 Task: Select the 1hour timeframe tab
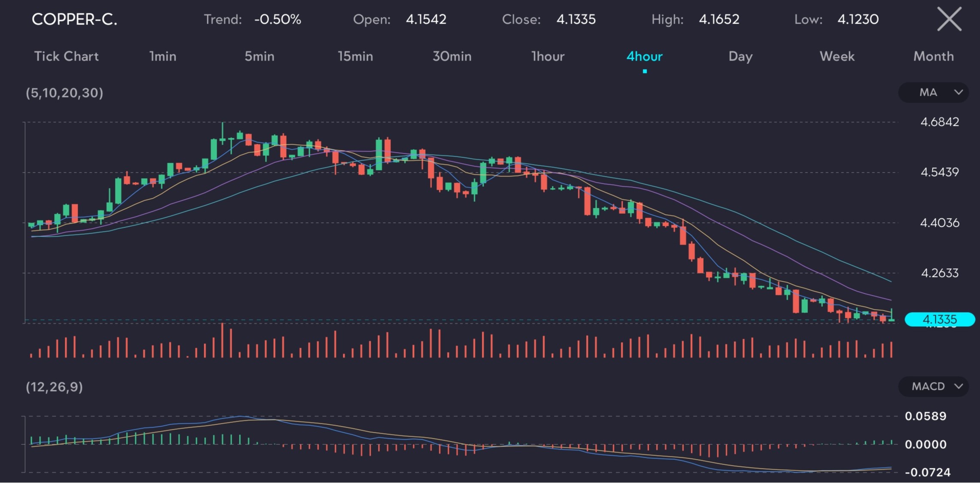click(x=548, y=56)
